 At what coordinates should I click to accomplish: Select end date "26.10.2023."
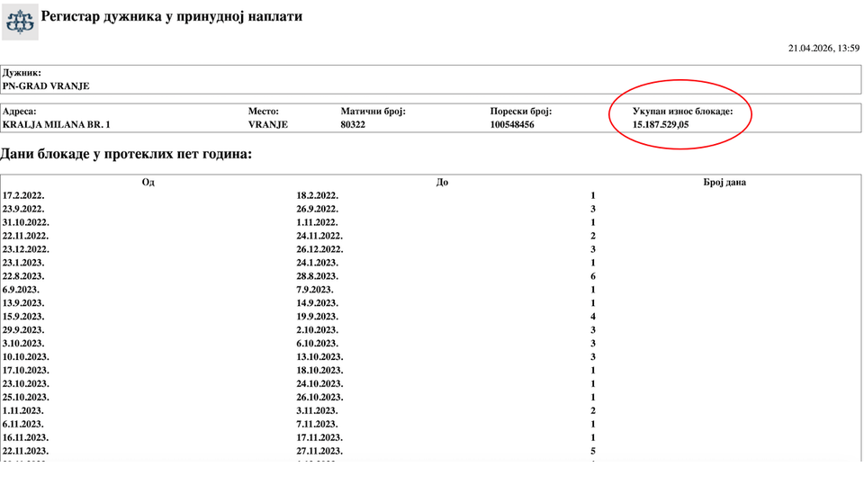pos(319,397)
